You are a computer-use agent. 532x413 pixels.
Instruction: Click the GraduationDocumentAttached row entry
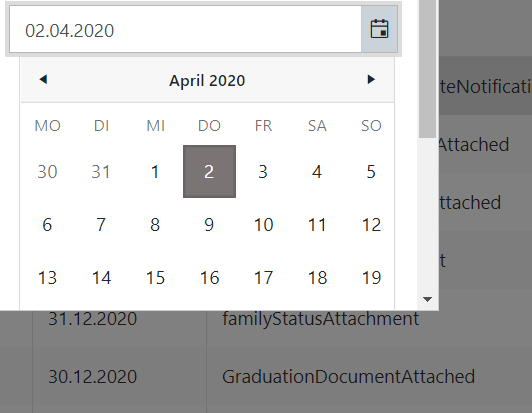348,377
